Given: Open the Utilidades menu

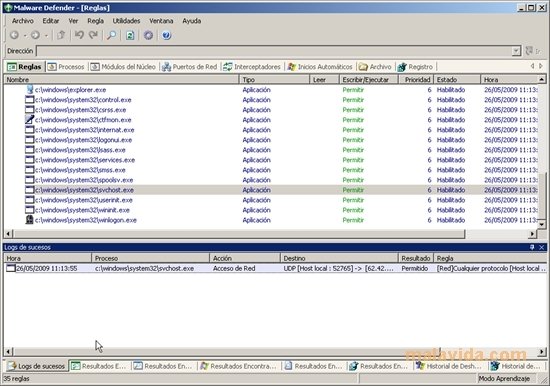Looking at the screenshot, I should click(x=126, y=21).
